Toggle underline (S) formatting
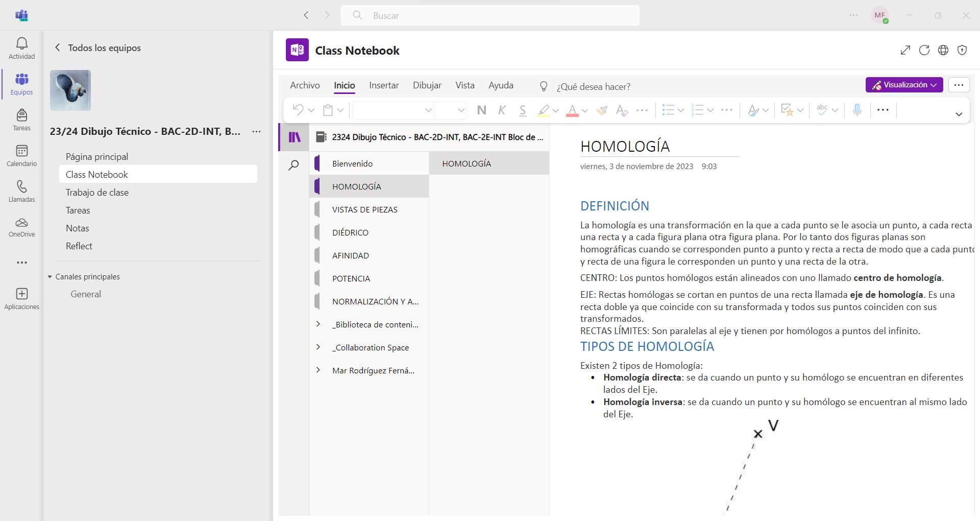Image resolution: width=980 pixels, height=521 pixels. [523, 110]
